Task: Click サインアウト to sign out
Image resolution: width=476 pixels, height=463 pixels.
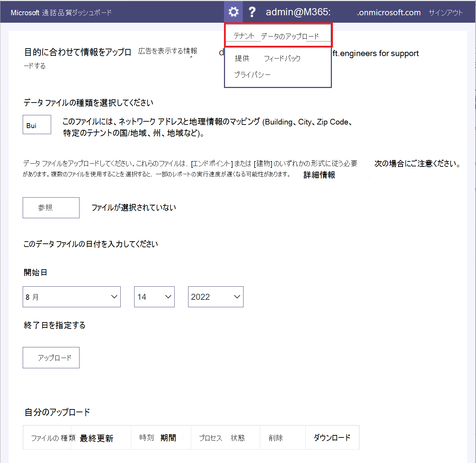Action: click(x=446, y=13)
